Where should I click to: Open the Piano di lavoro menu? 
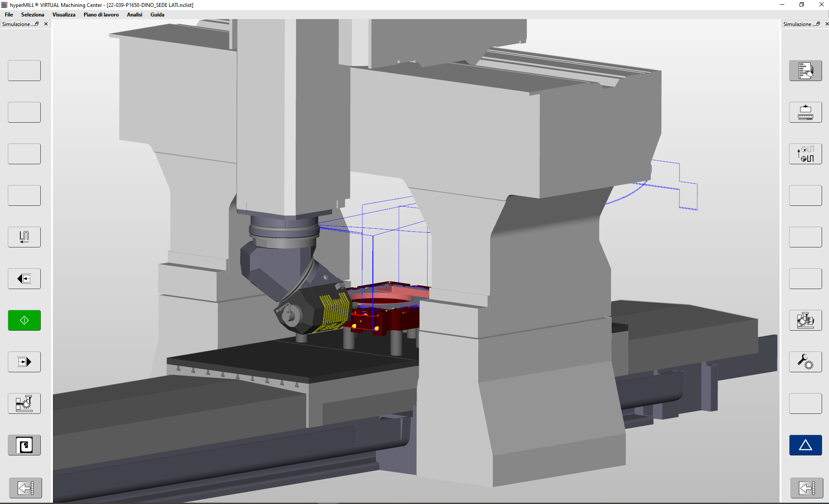[x=101, y=15]
